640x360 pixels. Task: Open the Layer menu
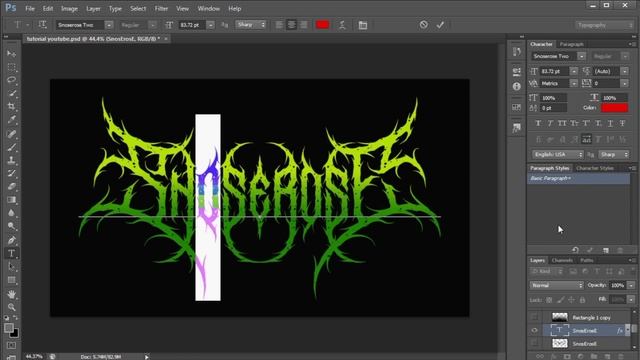93,9
